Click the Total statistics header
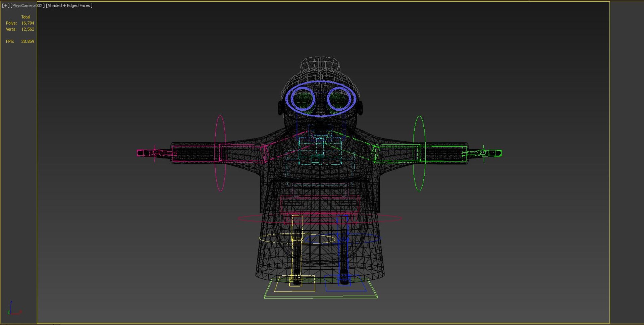Image resolution: width=644 pixels, height=325 pixels. (26, 17)
